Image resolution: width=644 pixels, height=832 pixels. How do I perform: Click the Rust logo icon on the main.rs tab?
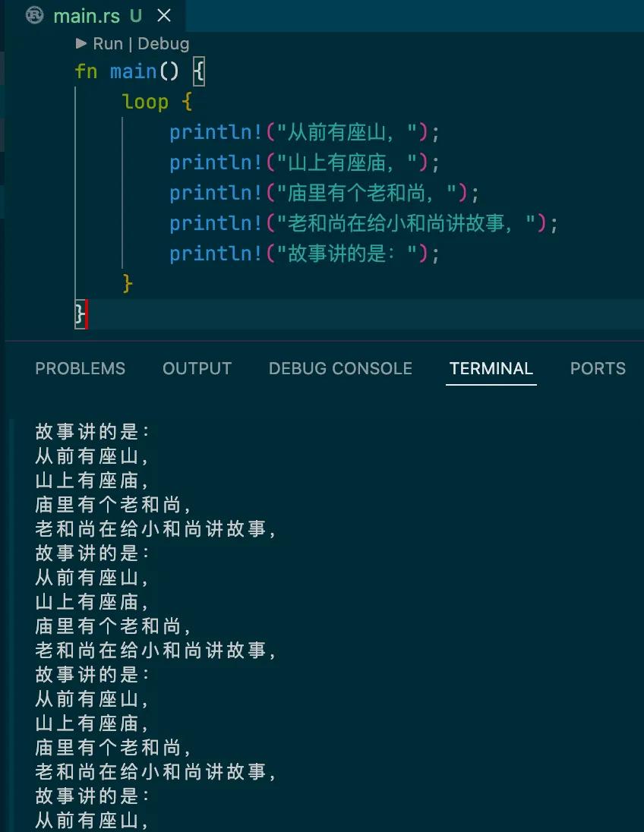(x=34, y=14)
